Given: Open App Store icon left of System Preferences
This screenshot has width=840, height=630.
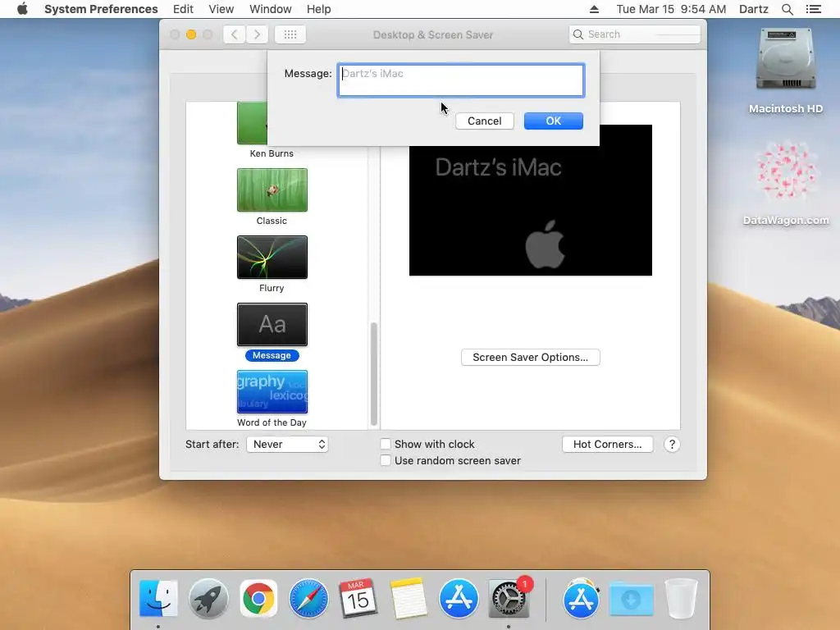Looking at the screenshot, I should point(459,598).
